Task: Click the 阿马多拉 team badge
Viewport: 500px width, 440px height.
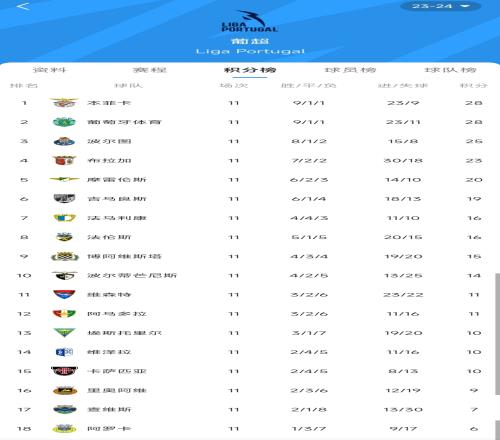Action: click(x=64, y=314)
